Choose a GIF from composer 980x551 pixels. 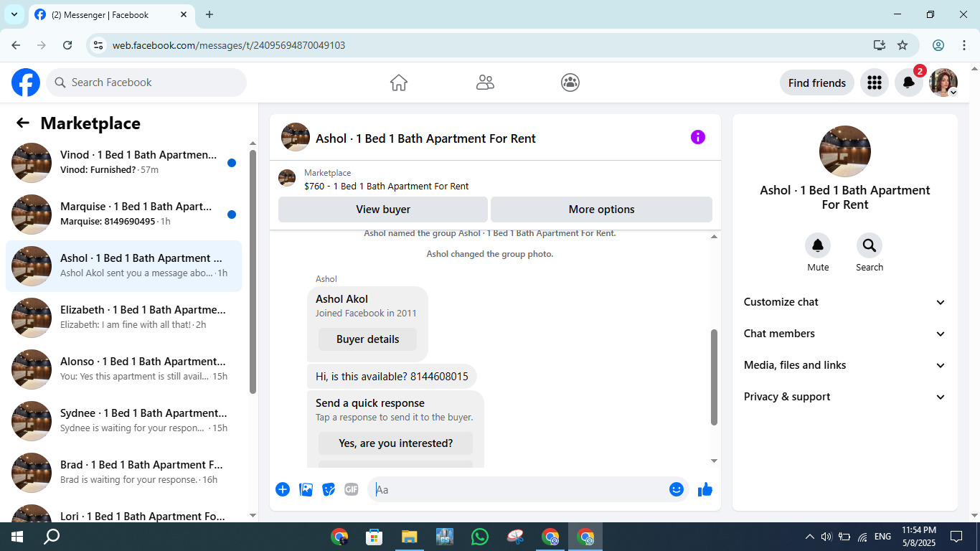click(x=352, y=489)
